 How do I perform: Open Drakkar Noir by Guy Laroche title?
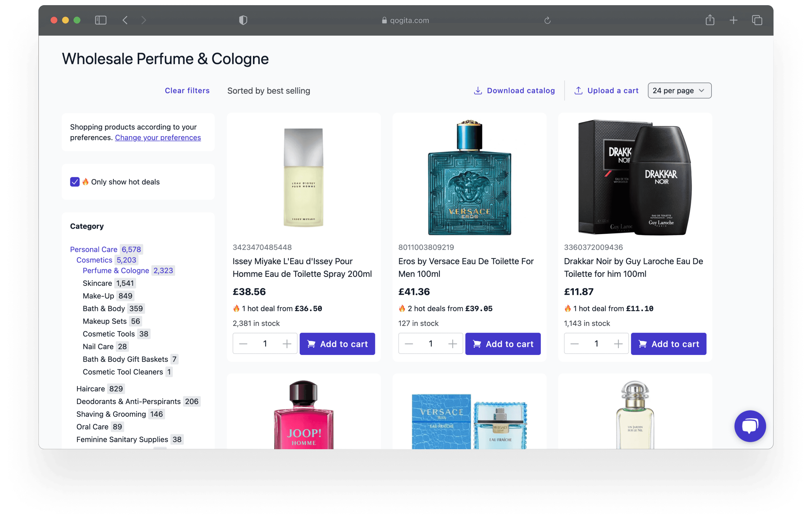pyautogui.click(x=633, y=268)
